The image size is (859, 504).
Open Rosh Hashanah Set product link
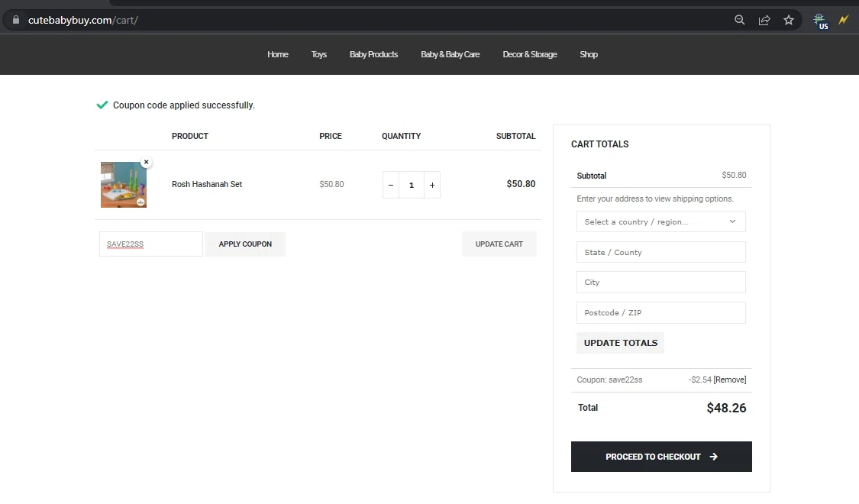tap(207, 184)
